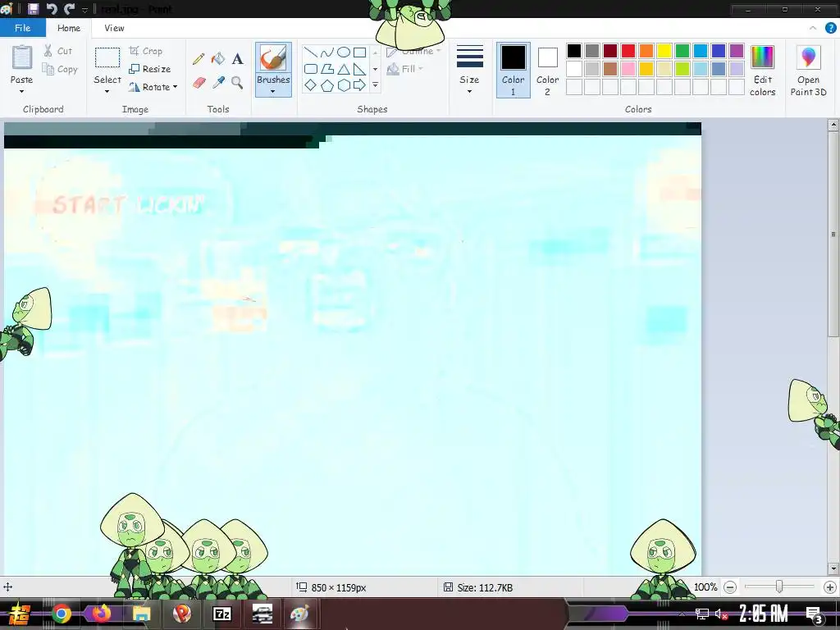Click the zoom in plus button

tap(830, 587)
